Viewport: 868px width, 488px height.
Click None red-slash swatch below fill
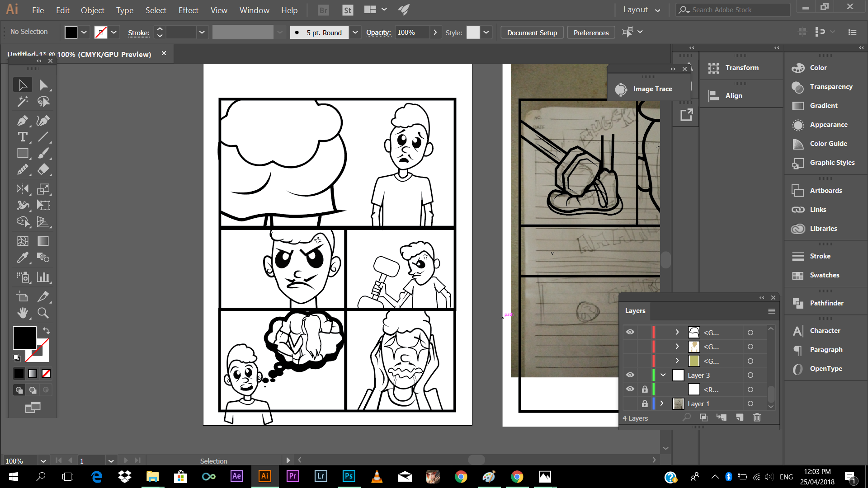coord(46,374)
